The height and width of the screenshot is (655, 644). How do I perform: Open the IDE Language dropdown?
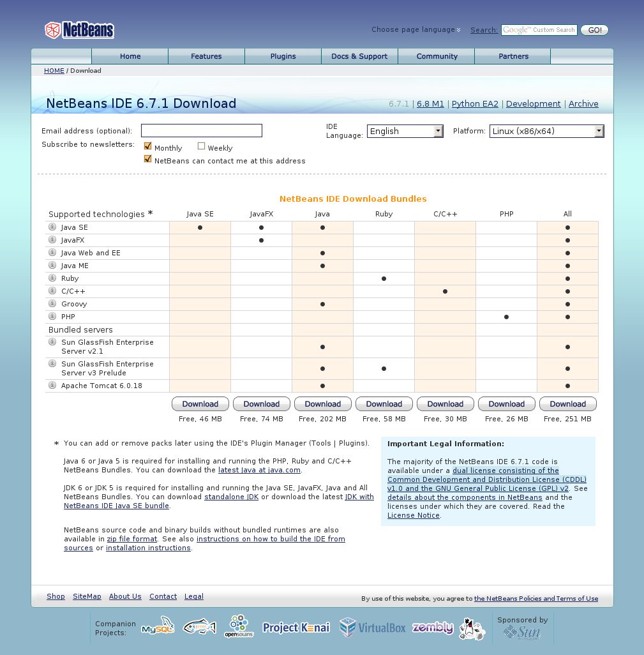pos(405,131)
